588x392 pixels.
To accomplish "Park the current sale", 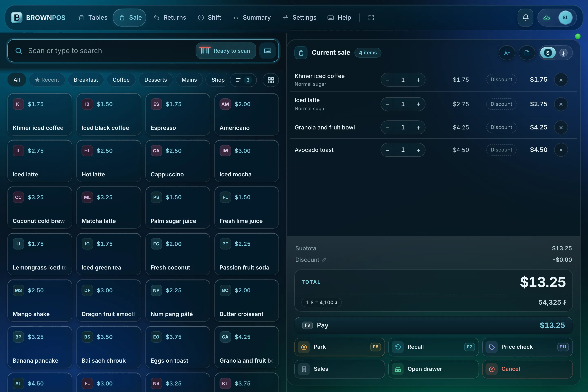I will tap(340, 347).
